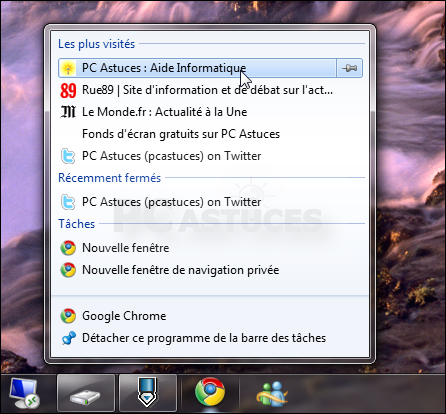
Task: Select Nouvelle fenêtre de navigation privée
Action: pyautogui.click(x=210, y=270)
